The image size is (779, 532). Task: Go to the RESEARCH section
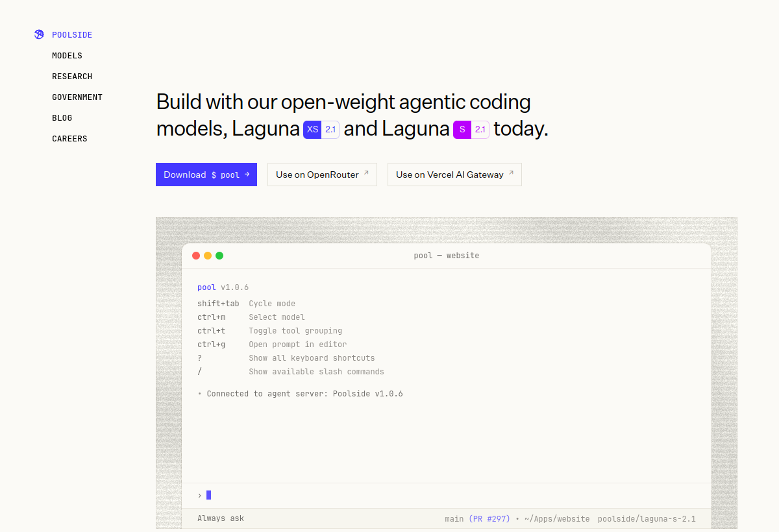[x=72, y=77]
